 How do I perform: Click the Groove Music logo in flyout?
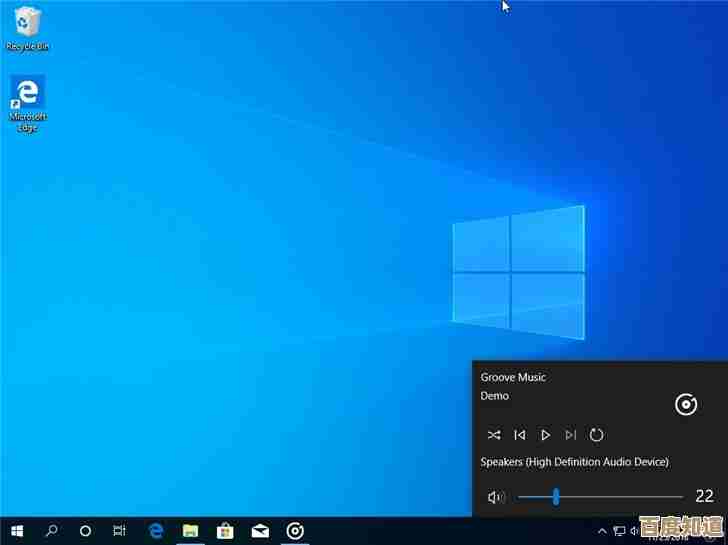click(x=686, y=404)
